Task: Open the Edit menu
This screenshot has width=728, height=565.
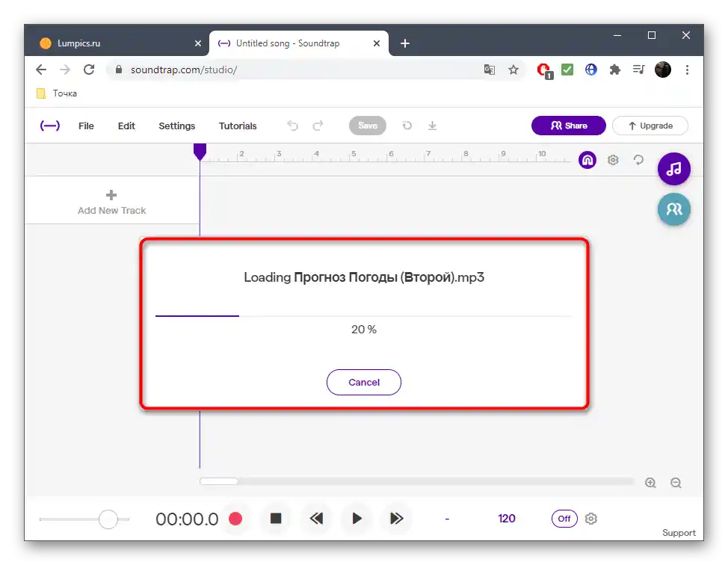Action: 126,126
